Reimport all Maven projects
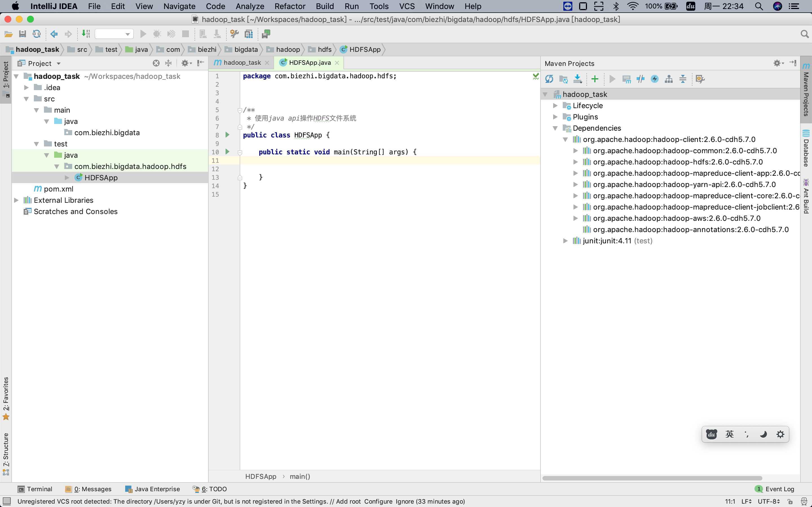The width and height of the screenshot is (812, 507). point(549,79)
